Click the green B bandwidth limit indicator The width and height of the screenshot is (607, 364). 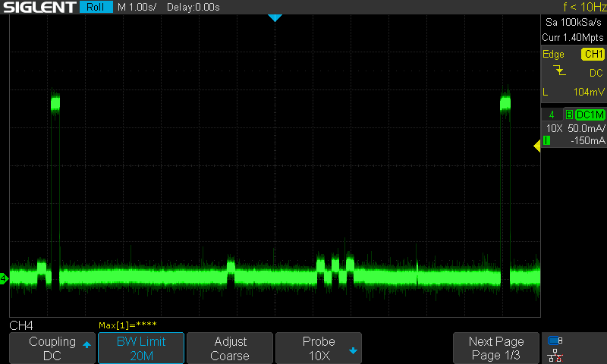569,115
